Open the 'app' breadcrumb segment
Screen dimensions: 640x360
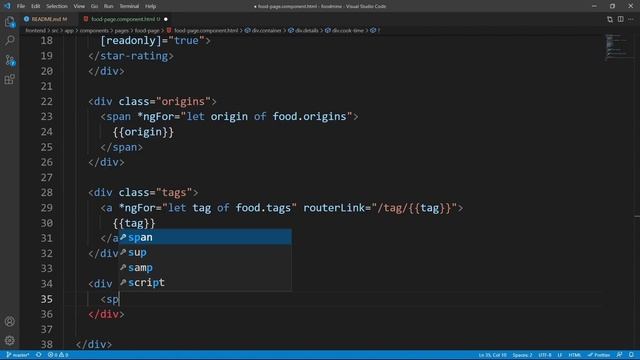(x=69, y=31)
